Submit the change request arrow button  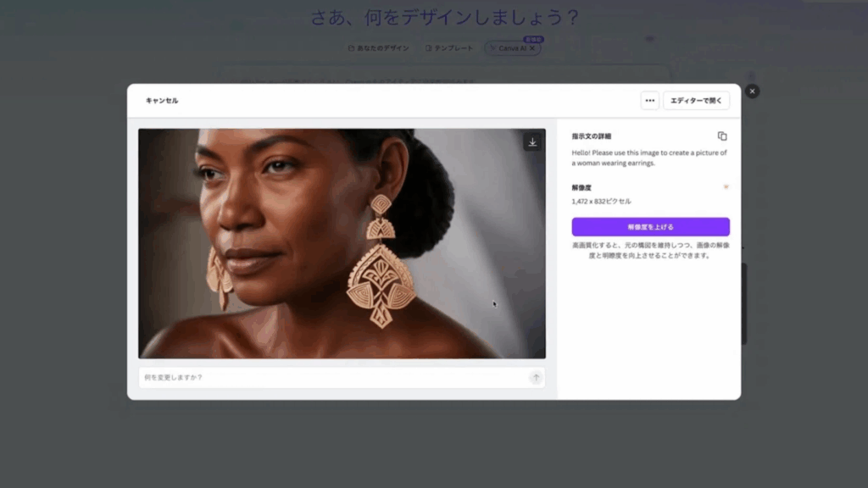tap(536, 378)
